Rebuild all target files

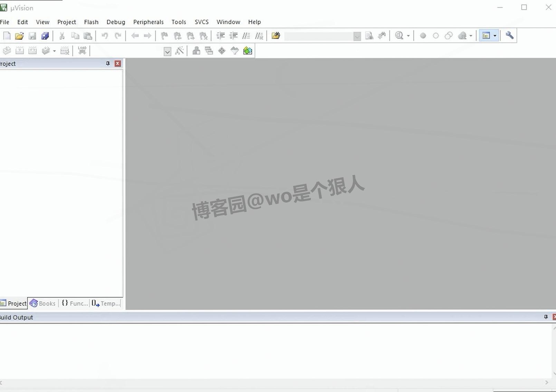[33, 51]
